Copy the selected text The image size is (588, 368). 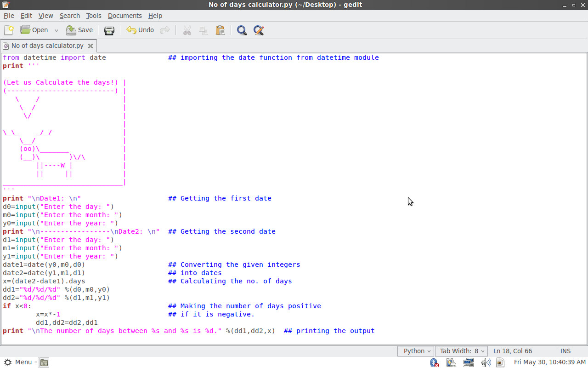tap(204, 30)
